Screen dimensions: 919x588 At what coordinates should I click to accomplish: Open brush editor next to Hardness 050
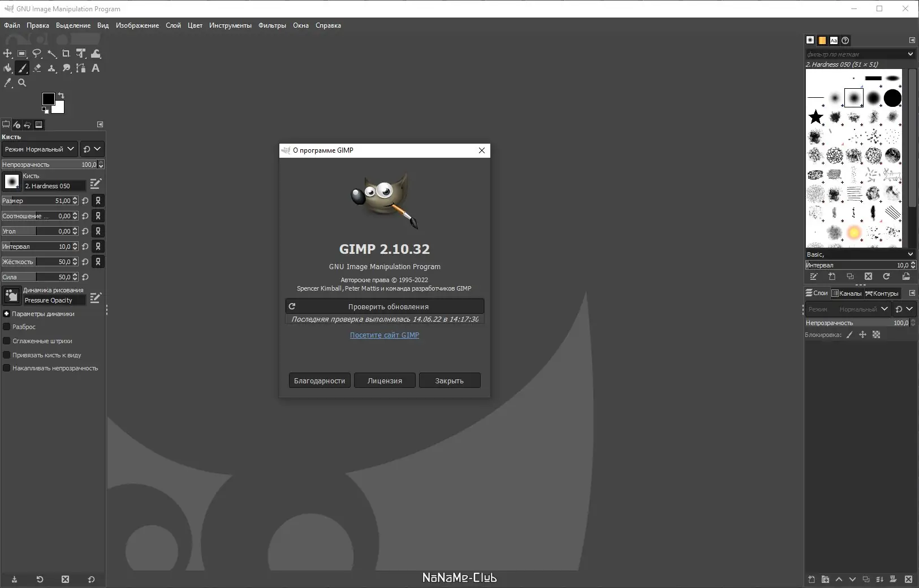tap(96, 183)
